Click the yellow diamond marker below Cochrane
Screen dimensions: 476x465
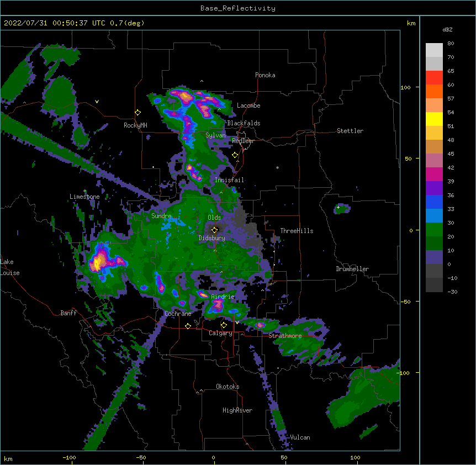(x=188, y=326)
